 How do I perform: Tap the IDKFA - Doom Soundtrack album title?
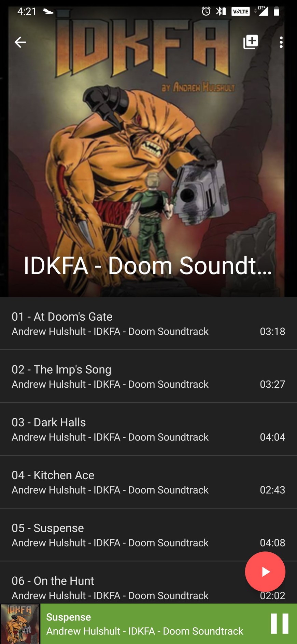(x=148, y=266)
